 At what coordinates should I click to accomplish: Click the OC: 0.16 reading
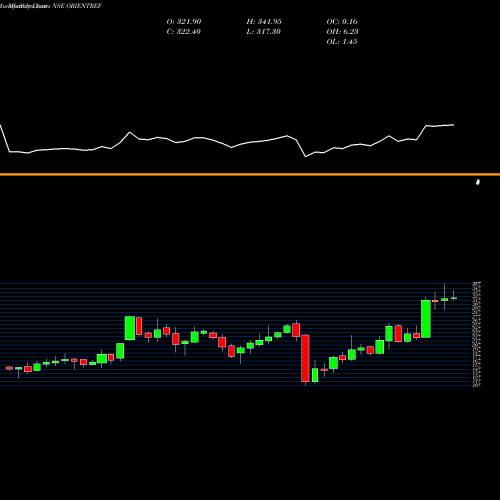(342, 22)
